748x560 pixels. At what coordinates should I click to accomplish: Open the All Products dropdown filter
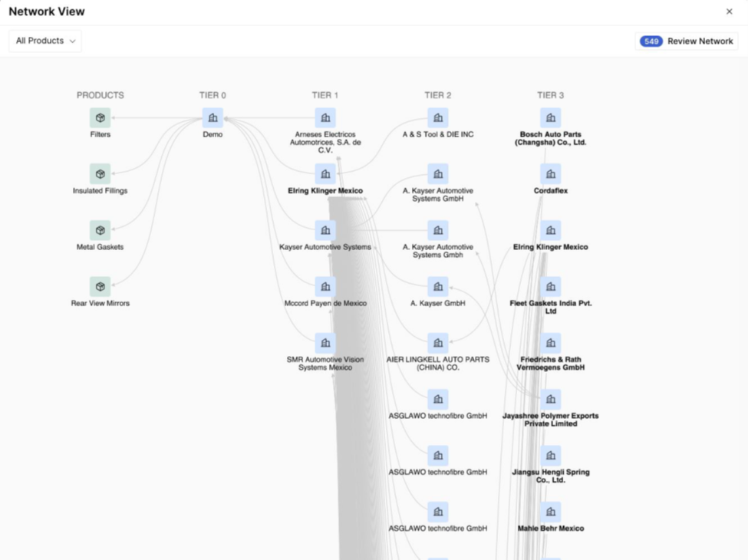(x=45, y=41)
